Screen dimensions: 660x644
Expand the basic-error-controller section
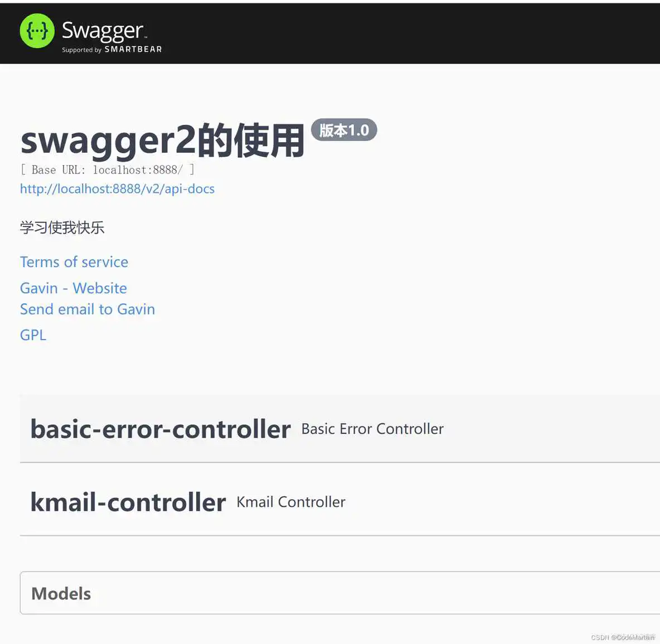339,429
